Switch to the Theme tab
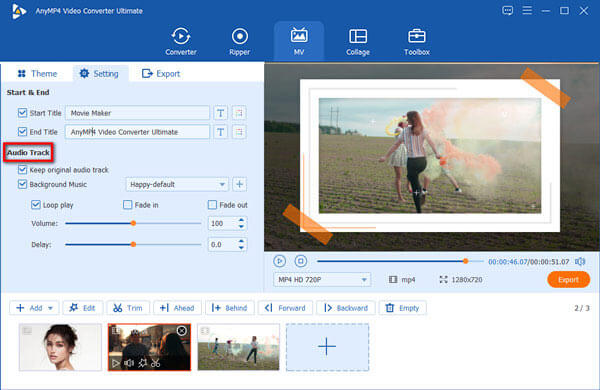 pyautogui.click(x=37, y=73)
